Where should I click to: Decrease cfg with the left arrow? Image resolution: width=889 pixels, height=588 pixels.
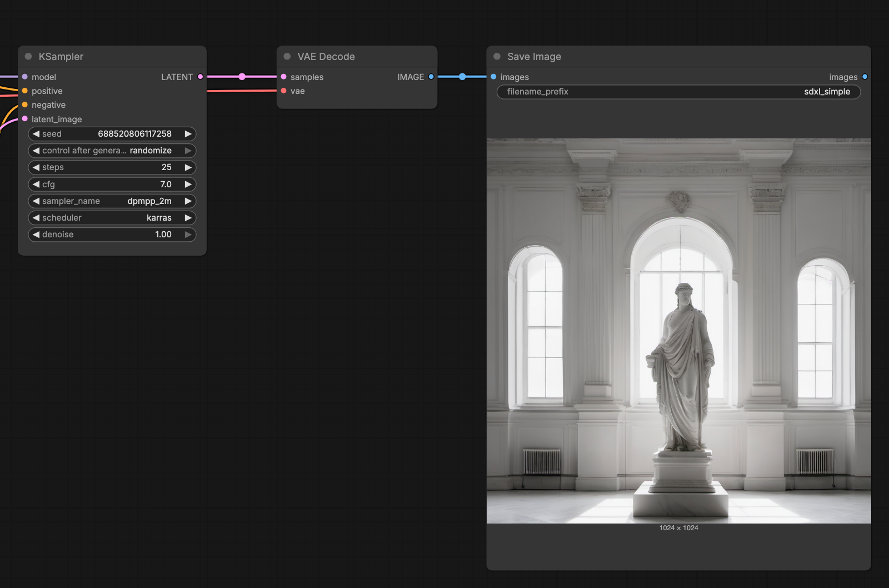click(x=36, y=184)
